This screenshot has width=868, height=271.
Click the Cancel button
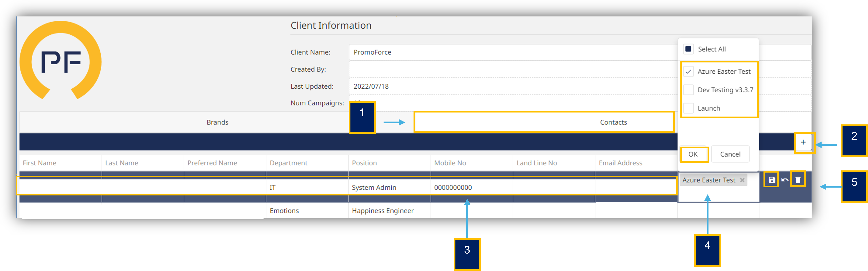coord(730,154)
